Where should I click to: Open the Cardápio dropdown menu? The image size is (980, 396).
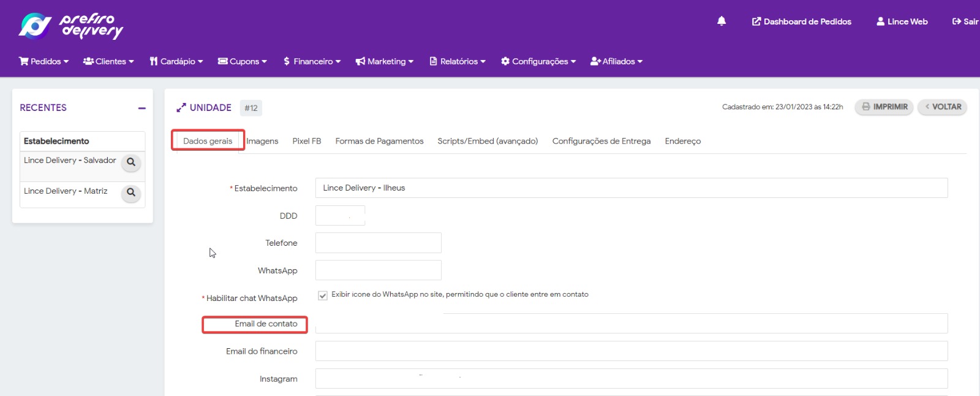point(176,61)
